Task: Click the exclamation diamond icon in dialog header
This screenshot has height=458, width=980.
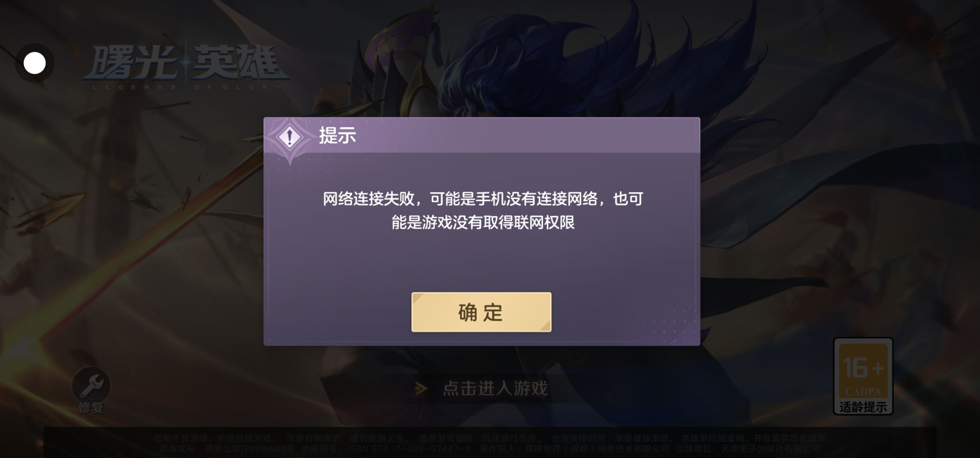Action: (x=289, y=137)
